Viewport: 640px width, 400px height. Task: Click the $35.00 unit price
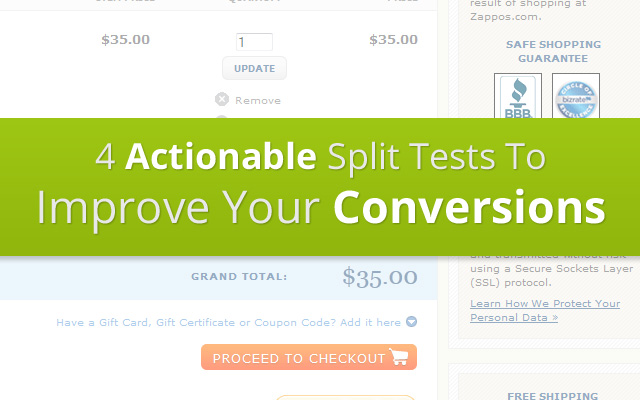pos(126,40)
